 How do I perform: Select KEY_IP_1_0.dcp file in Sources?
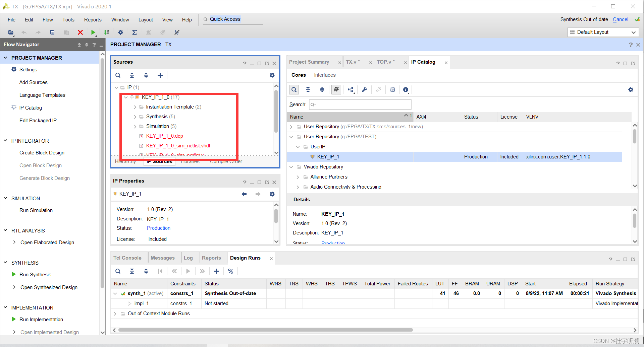click(164, 136)
